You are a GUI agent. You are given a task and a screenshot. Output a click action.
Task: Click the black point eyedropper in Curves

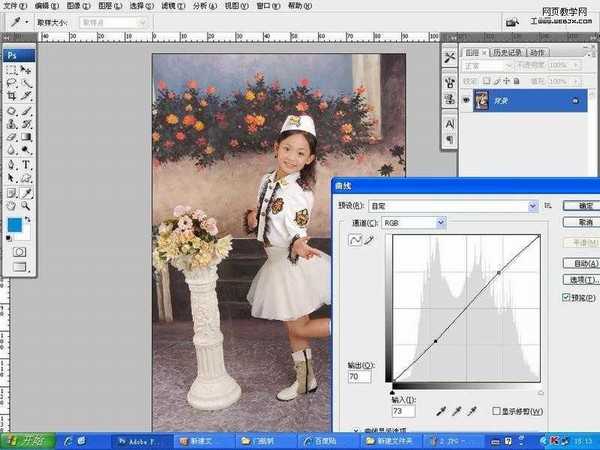439,410
